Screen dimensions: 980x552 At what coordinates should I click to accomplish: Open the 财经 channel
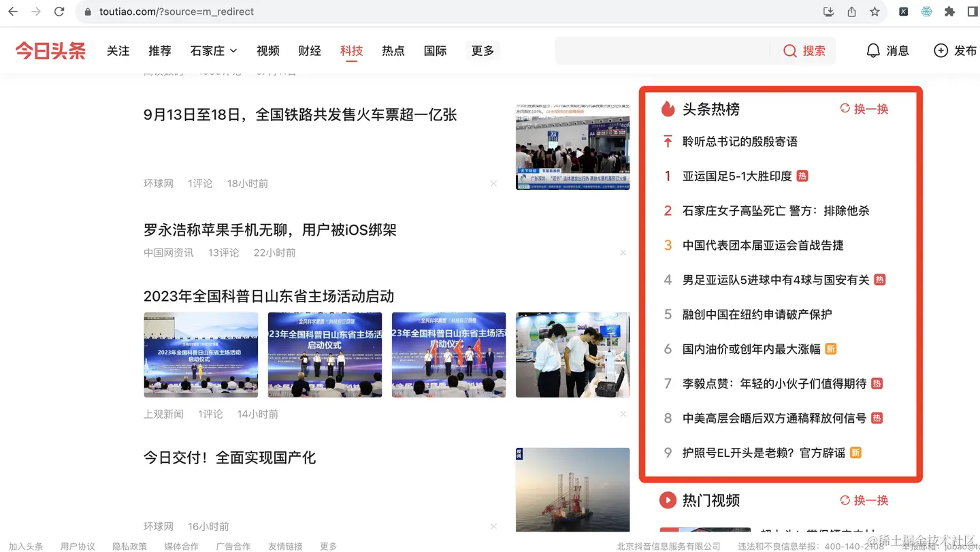310,50
